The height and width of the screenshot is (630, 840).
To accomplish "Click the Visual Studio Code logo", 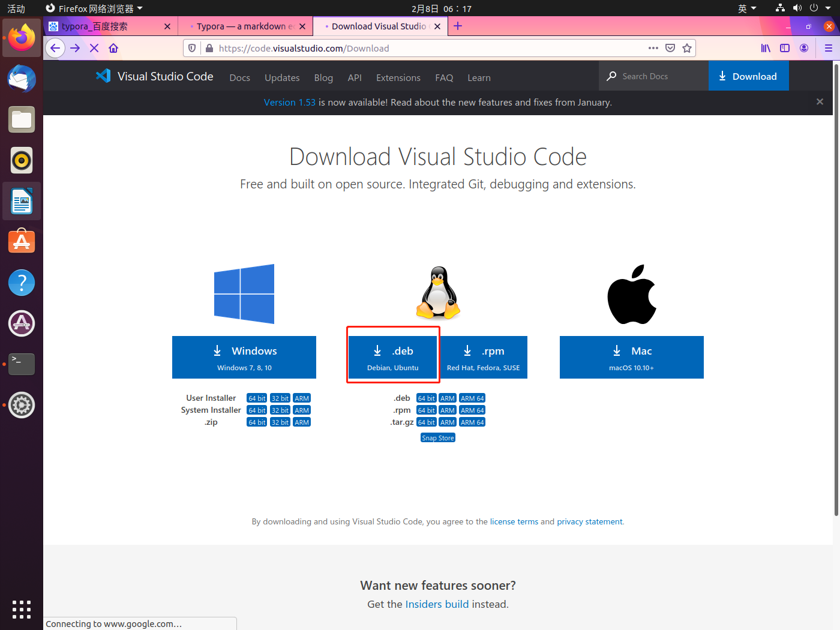I will pos(155,76).
